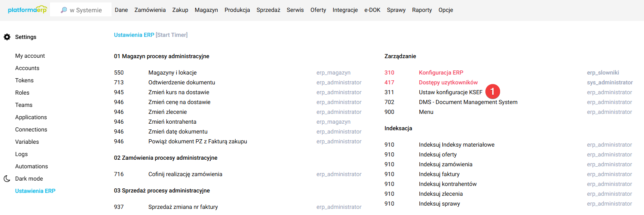This screenshot has width=644, height=215.
Task: Open Automations in the sidebar
Action: coord(32,166)
